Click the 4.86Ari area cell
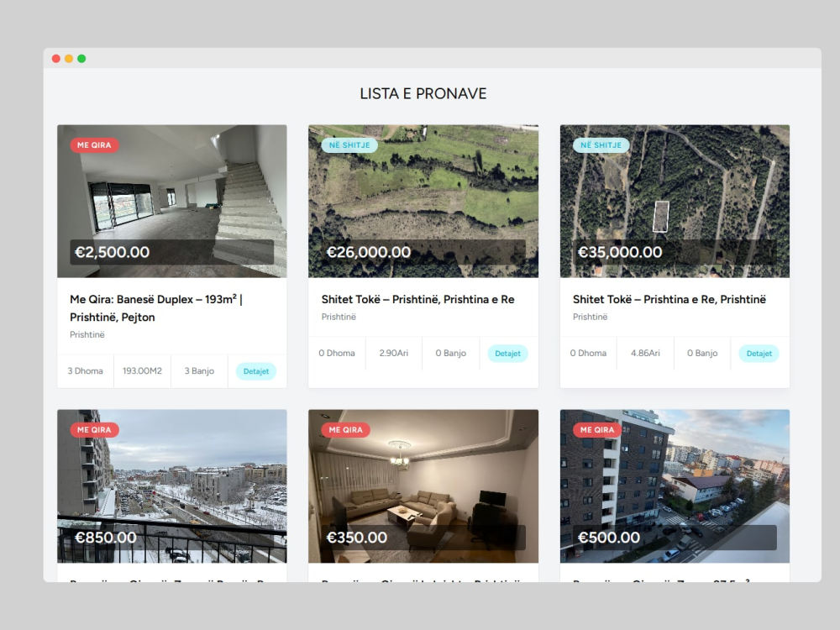The width and height of the screenshot is (840, 630). [x=645, y=353]
